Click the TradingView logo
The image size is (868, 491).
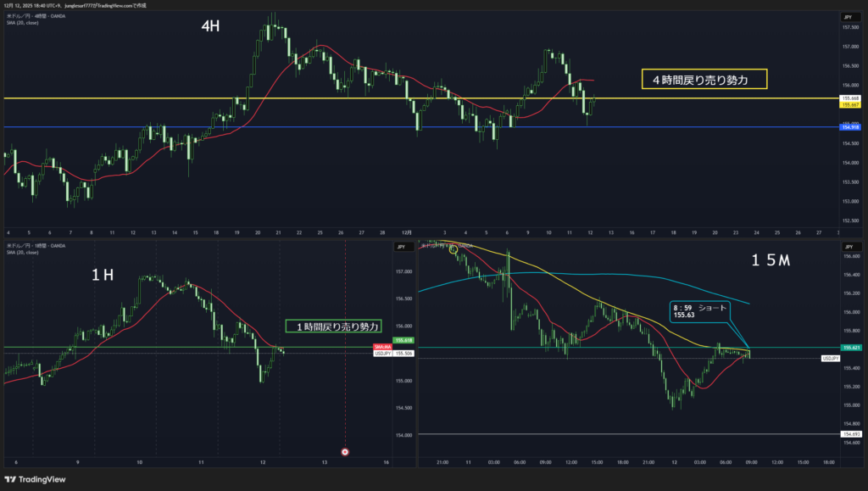44,479
